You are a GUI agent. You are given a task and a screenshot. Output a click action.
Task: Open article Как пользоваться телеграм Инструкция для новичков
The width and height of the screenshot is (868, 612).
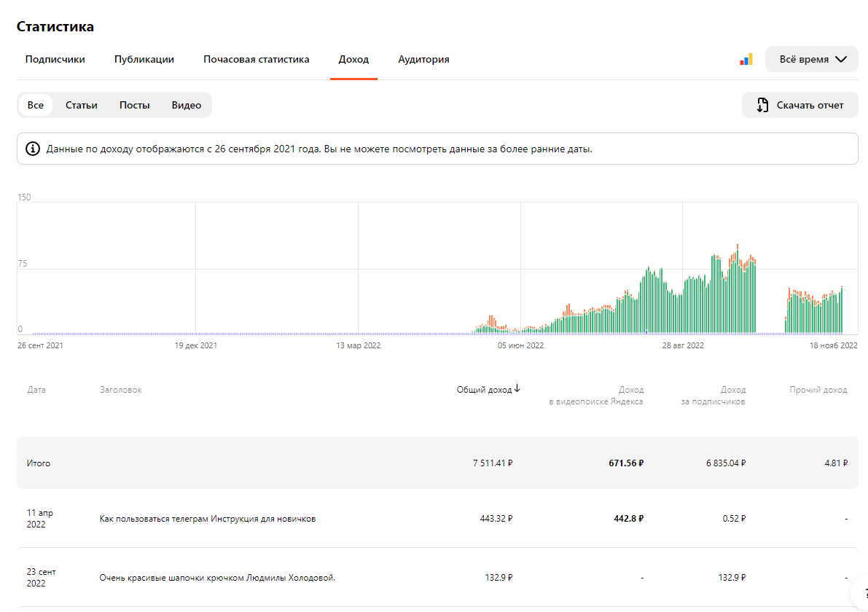208,519
